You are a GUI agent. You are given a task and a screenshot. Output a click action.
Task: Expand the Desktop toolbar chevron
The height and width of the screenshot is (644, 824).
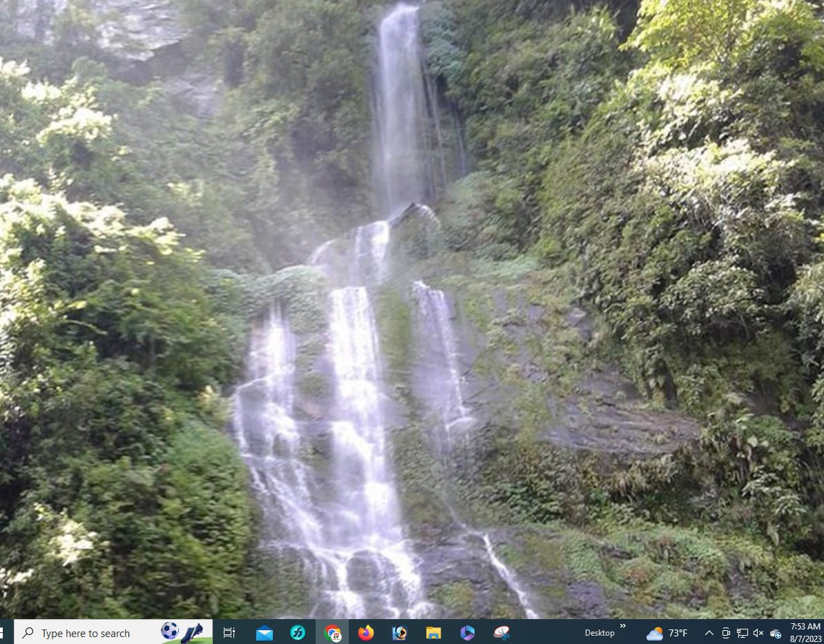[x=622, y=627]
